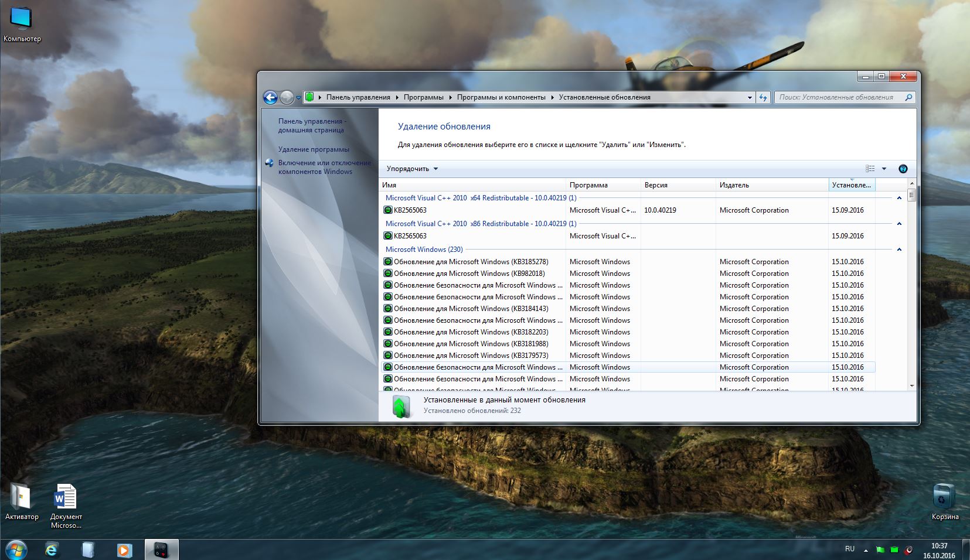This screenshot has height=560, width=970.
Task: Open help with the blue question mark
Action: coord(903,169)
